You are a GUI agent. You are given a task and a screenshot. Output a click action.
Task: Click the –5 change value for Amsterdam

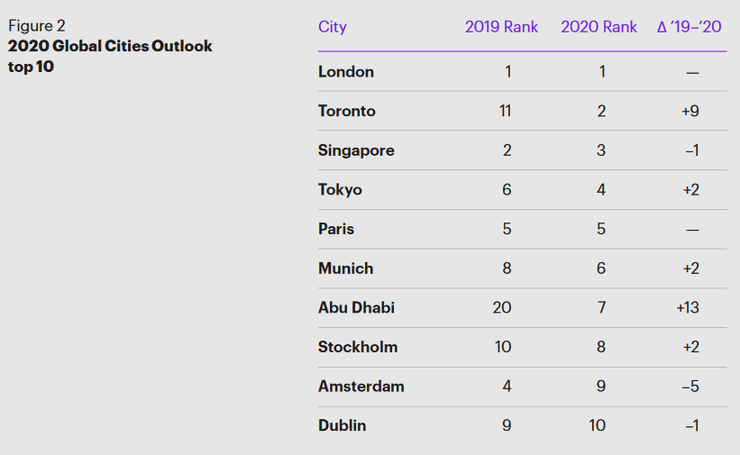coord(690,386)
